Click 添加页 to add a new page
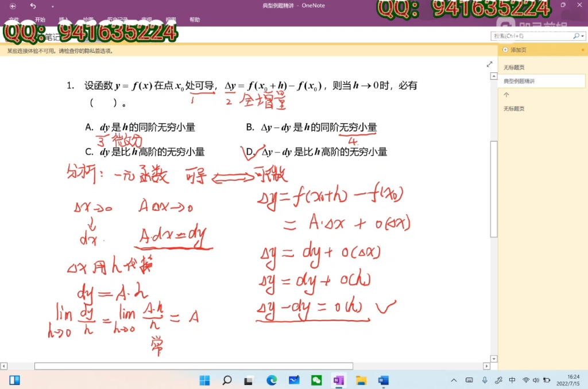The image size is (588, 389). (518, 50)
